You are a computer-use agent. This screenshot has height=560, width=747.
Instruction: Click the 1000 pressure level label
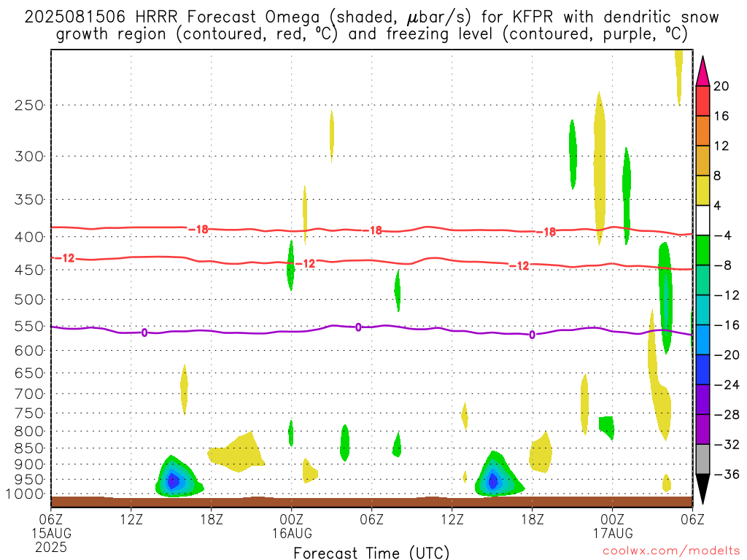click(26, 494)
